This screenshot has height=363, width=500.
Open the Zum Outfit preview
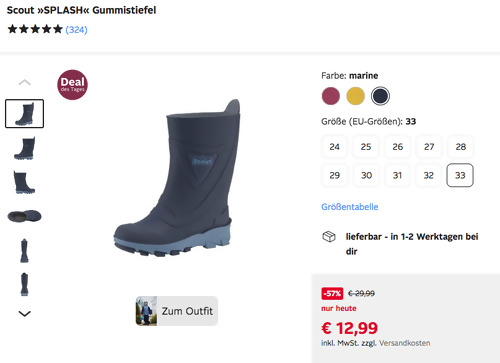[x=177, y=311]
